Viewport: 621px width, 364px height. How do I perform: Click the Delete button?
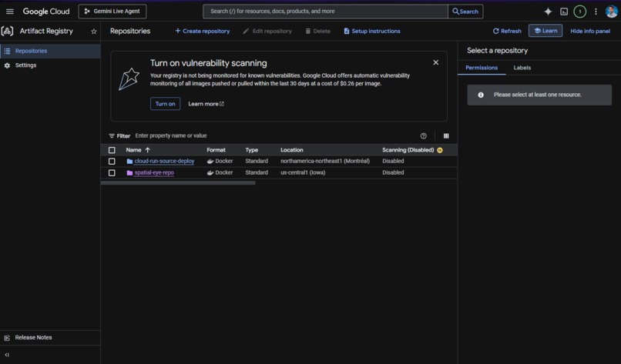317,31
